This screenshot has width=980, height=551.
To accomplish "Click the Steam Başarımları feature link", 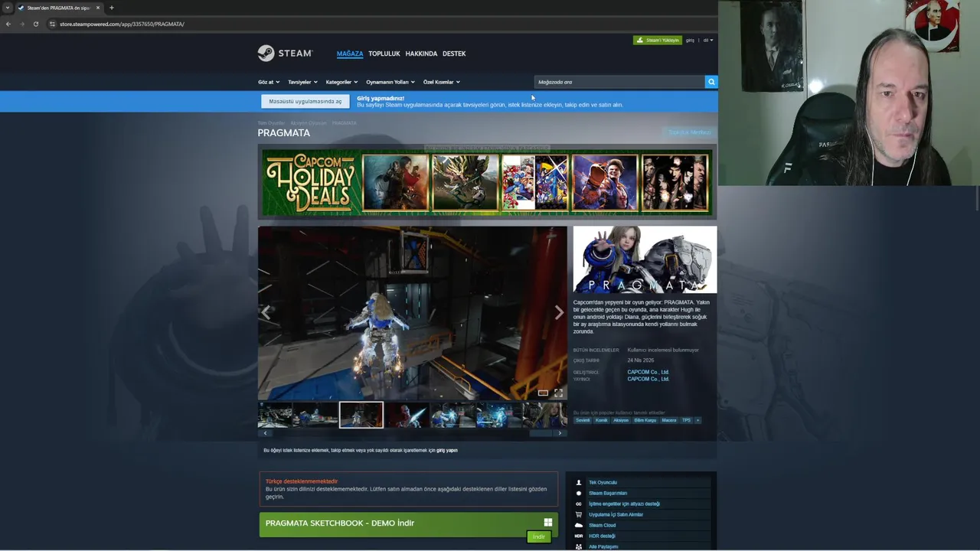I will (608, 493).
